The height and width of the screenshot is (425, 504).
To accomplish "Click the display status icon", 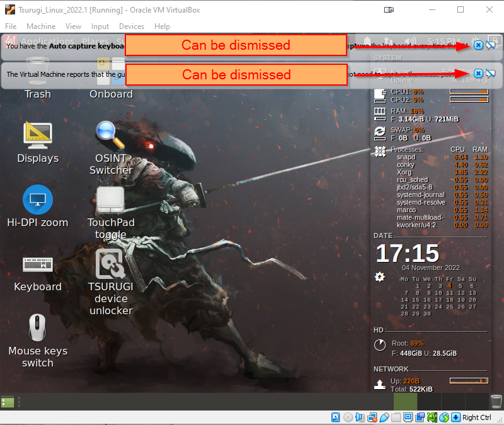I will 408,417.
